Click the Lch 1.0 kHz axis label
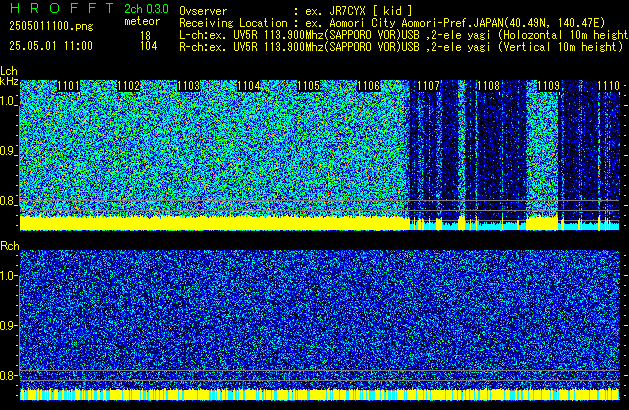 click(x=8, y=101)
